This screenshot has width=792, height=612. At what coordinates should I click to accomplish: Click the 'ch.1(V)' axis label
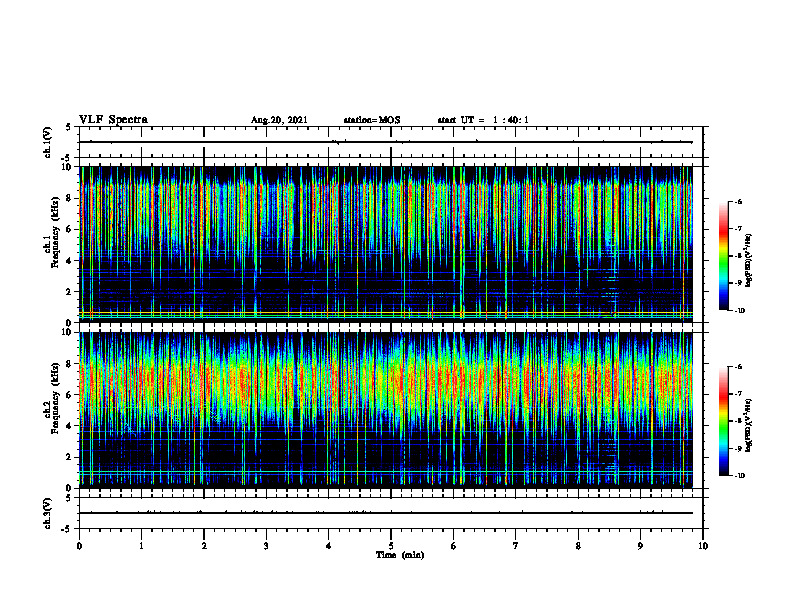pyautogui.click(x=48, y=142)
